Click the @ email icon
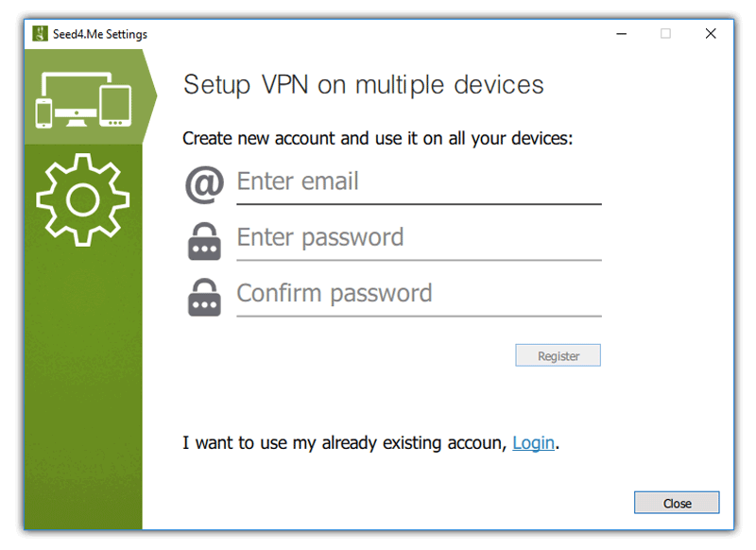The width and height of the screenshot is (756, 550). (x=204, y=183)
